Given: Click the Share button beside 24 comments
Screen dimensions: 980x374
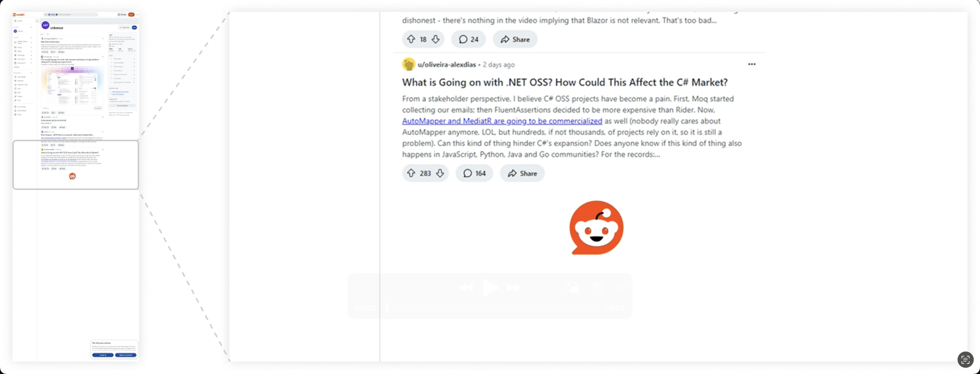Looking at the screenshot, I should 515,39.
